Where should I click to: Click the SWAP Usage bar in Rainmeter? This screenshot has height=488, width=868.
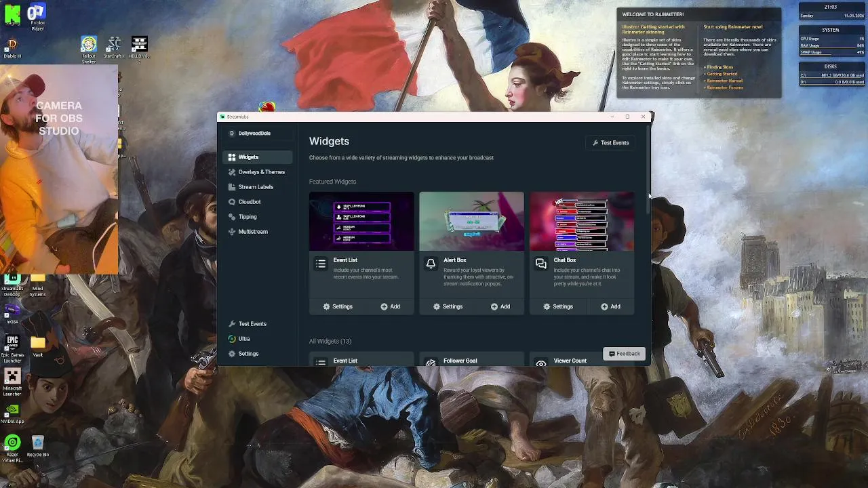(832, 53)
